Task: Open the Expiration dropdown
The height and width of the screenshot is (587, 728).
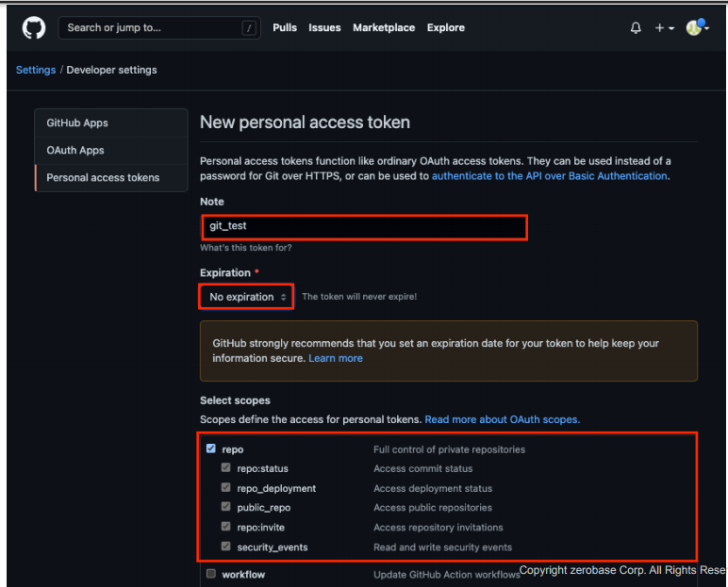Action: pyautogui.click(x=247, y=297)
